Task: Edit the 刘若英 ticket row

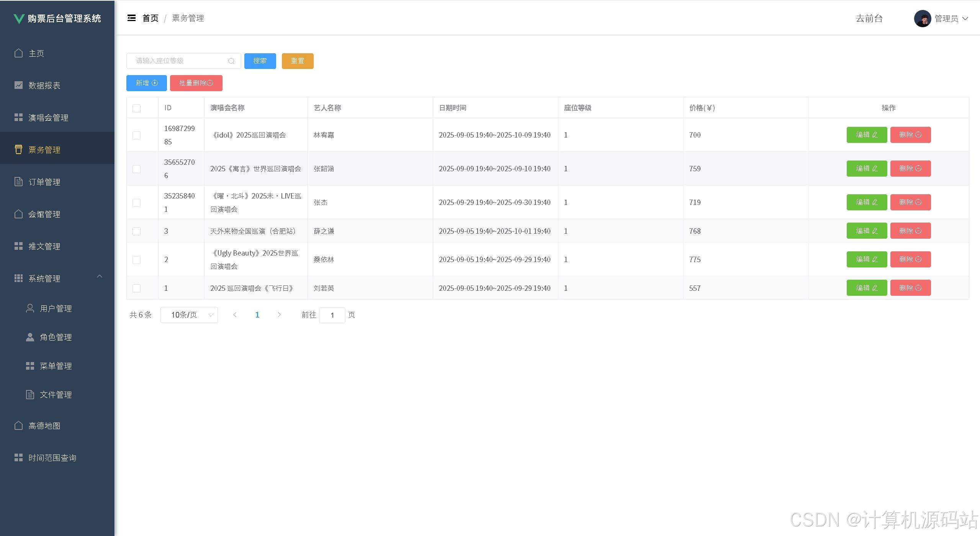Action: pyautogui.click(x=867, y=288)
